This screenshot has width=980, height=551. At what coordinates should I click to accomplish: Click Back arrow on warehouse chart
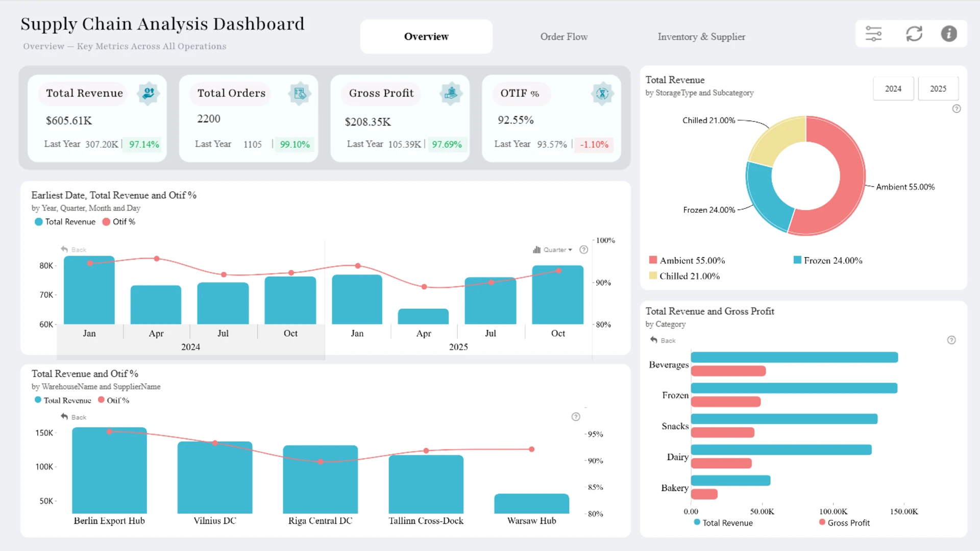point(73,417)
